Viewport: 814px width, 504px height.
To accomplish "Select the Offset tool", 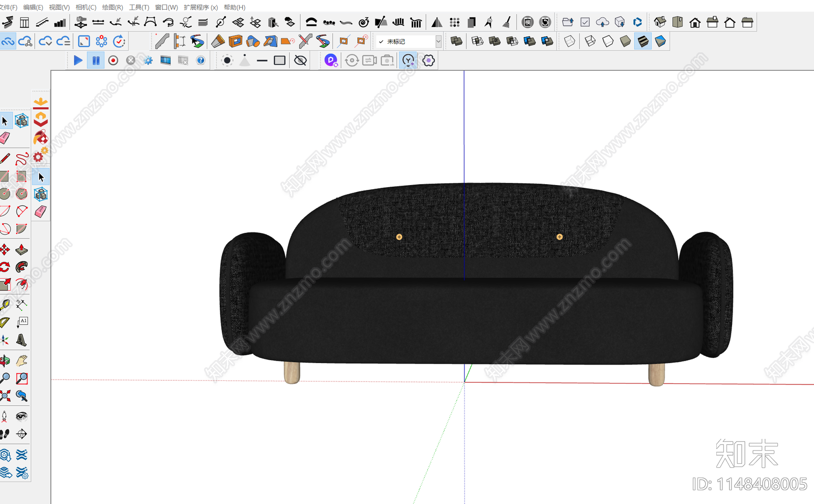I will (21, 284).
